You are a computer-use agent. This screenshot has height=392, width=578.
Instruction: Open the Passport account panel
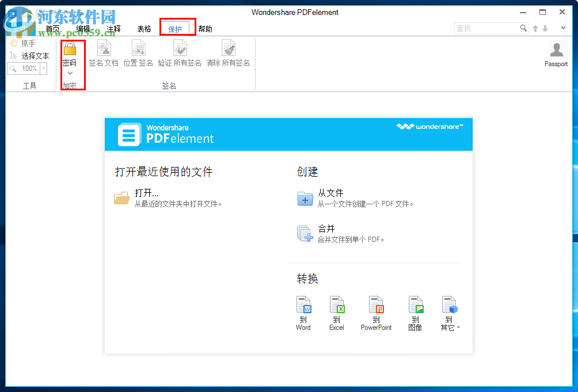(x=556, y=52)
